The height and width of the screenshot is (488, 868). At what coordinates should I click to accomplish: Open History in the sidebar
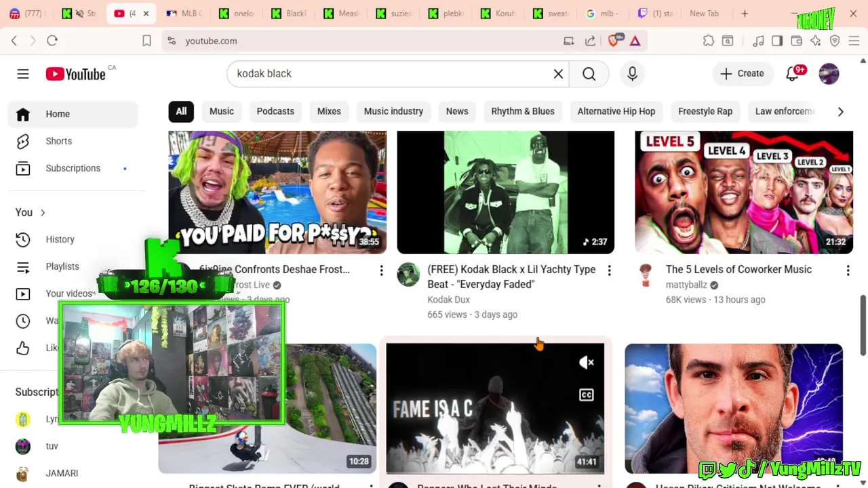[x=73, y=239]
